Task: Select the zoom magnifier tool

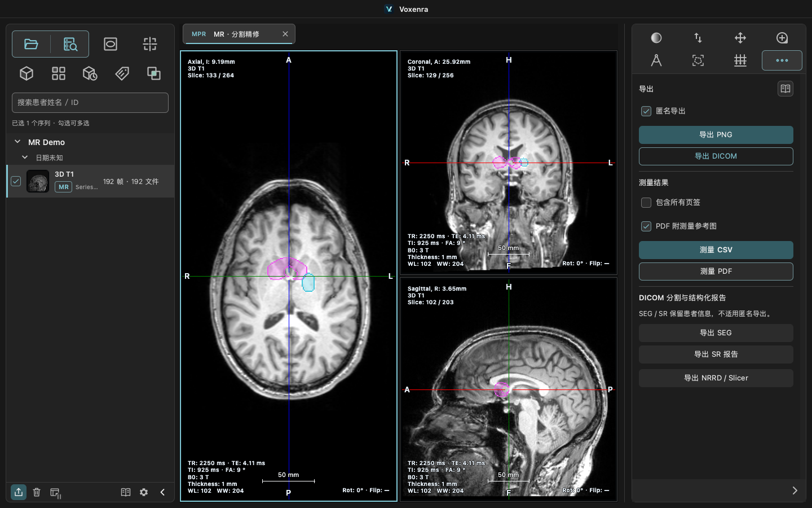Action: point(782,38)
